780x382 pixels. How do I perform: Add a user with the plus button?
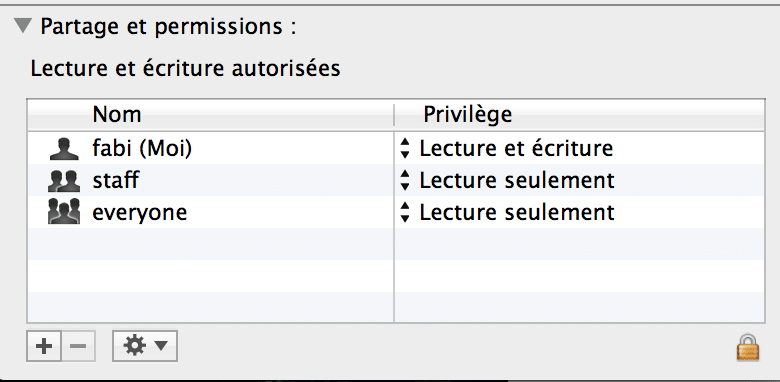(x=44, y=346)
